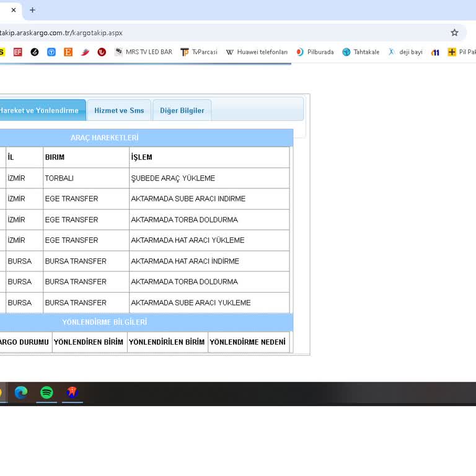Image resolution: width=476 pixels, height=476 pixels.
Task: Open the deji bayi bookmark
Action: (405, 52)
